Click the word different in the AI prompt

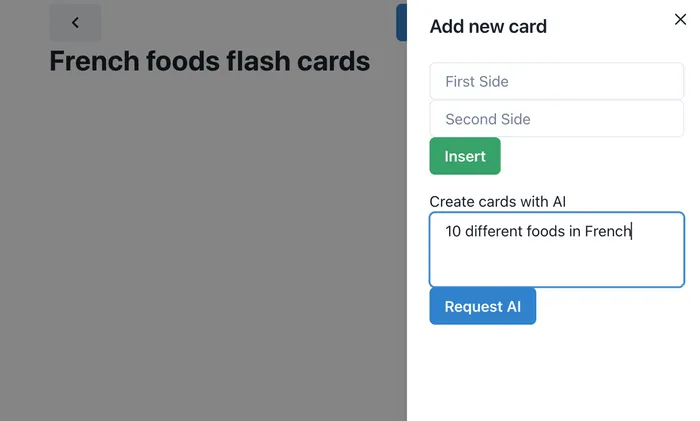(492, 231)
